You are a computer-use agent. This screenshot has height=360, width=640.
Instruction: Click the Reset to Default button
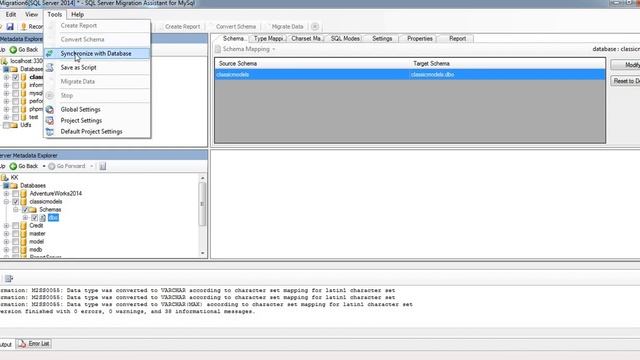[625, 81]
